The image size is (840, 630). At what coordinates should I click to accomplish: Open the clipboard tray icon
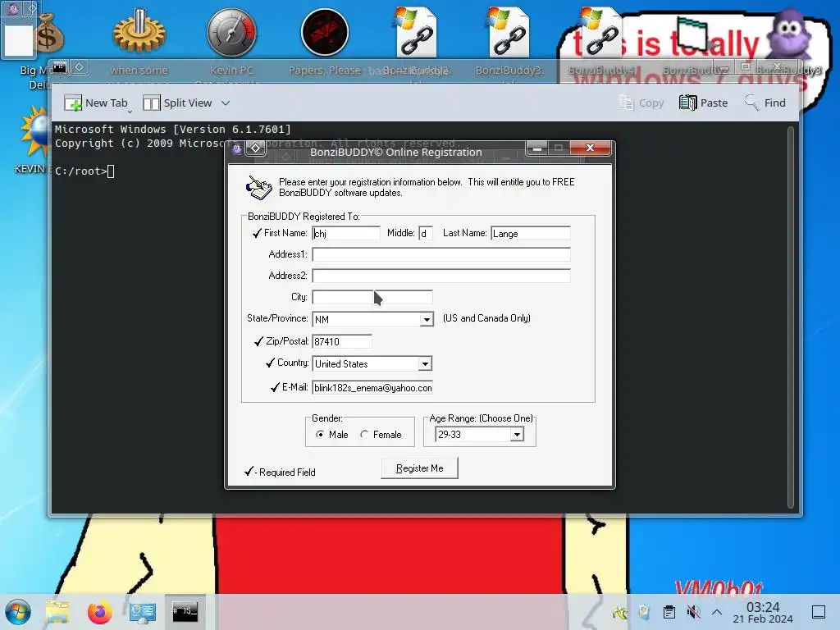669,612
